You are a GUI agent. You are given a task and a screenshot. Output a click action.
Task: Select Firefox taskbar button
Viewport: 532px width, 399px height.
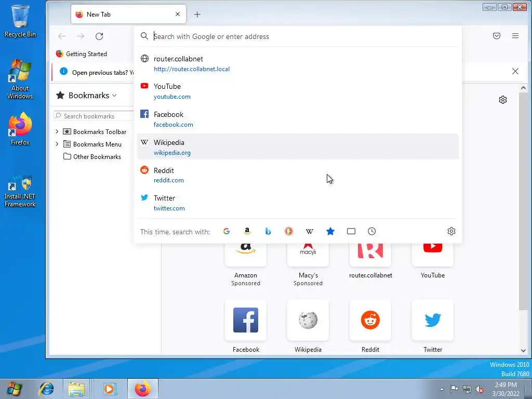[142, 389]
